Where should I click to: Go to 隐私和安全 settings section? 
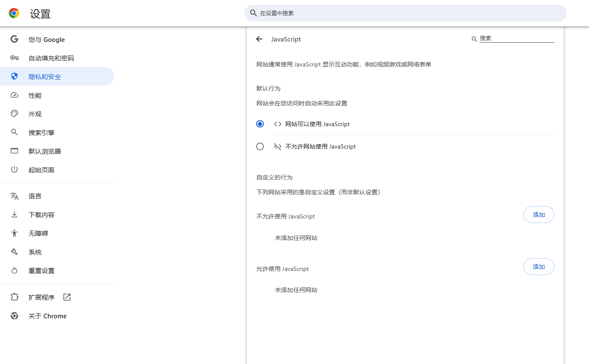pos(57,77)
